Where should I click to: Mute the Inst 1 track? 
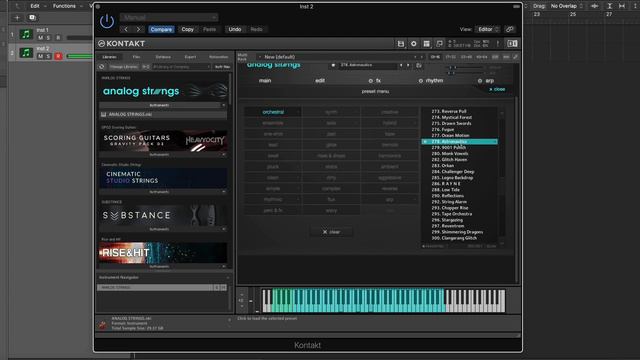(40, 38)
